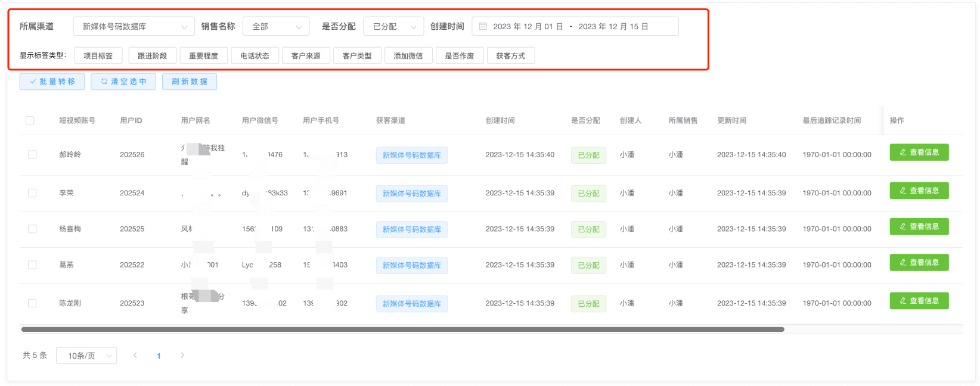Screen dimensions: 980x386
Task: Open 查看信息 for 杨喜梅
Action: [919, 226]
